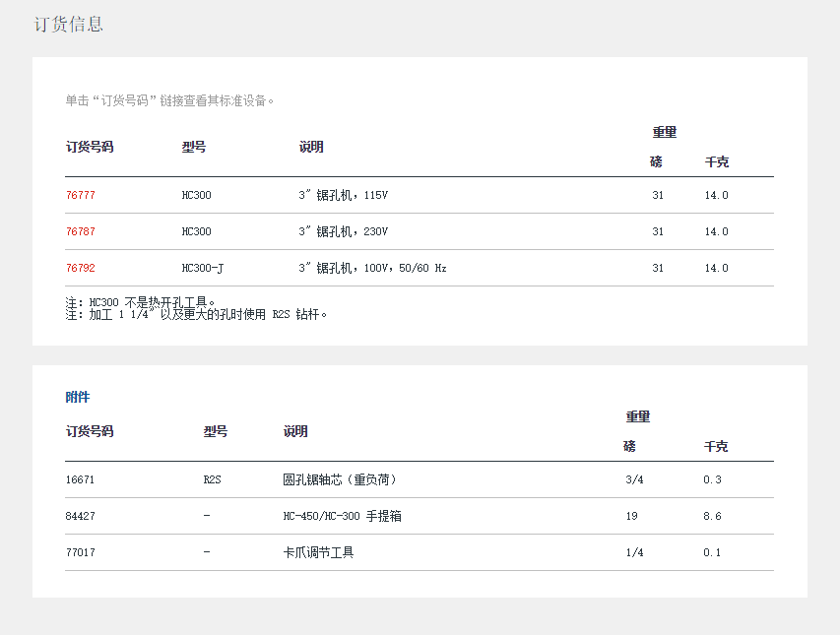840x635 pixels.
Task: Click the 卡爪调节工具 description
Action: pyautogui.click(x=318, y=553)
